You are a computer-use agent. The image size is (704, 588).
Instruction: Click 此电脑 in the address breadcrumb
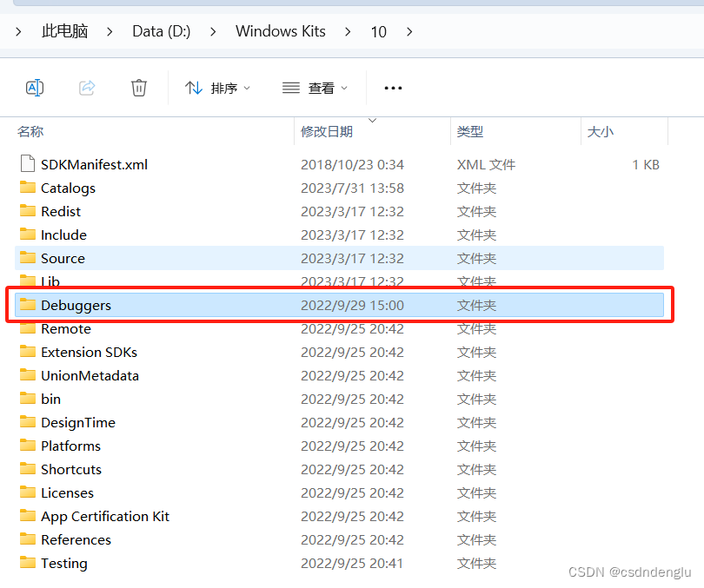point(64,31)
